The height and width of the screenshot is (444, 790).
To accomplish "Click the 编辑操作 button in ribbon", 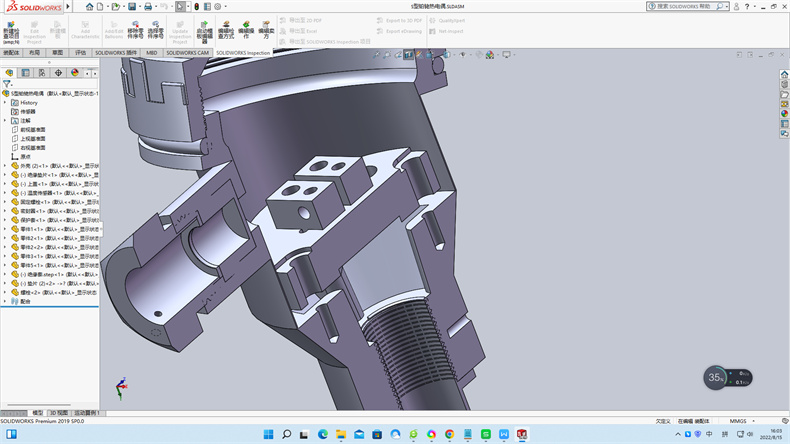I will click(x=245, y=30).
